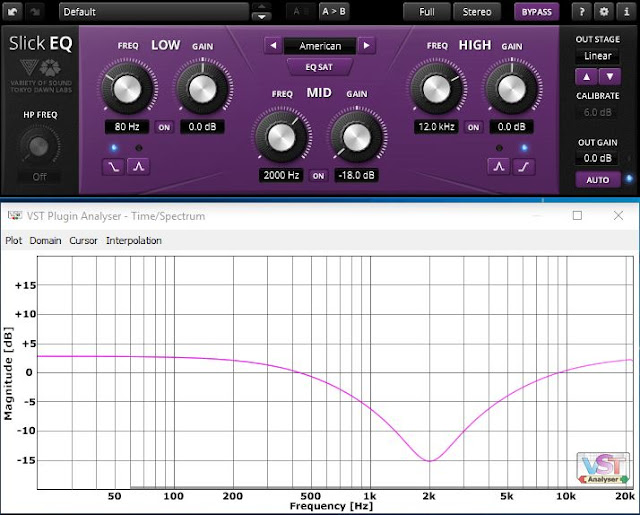This screenshot has height=515, width=640.
Task: Click the Full processing mode button
Action: tap(427, 12)
